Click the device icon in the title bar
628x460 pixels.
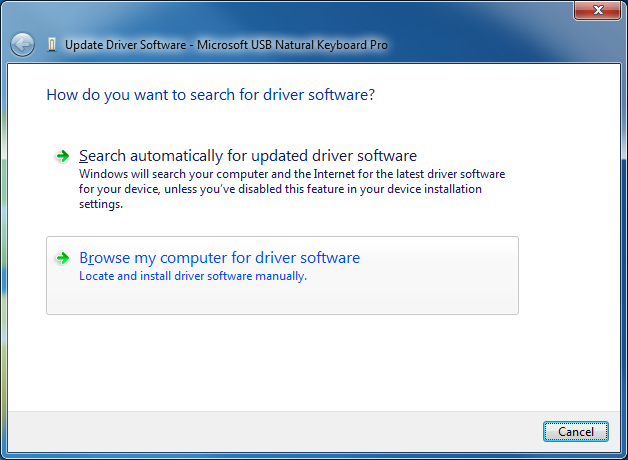point(52,44)
